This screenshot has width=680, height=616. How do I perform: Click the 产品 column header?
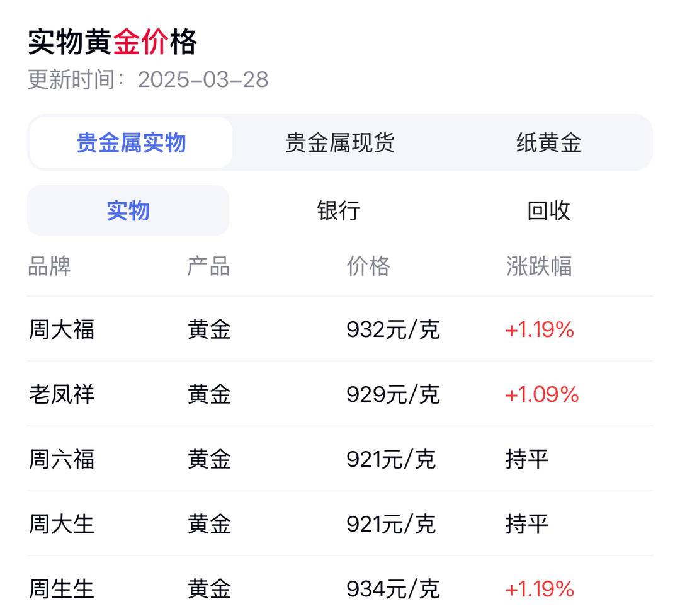[x=208, y=266]
